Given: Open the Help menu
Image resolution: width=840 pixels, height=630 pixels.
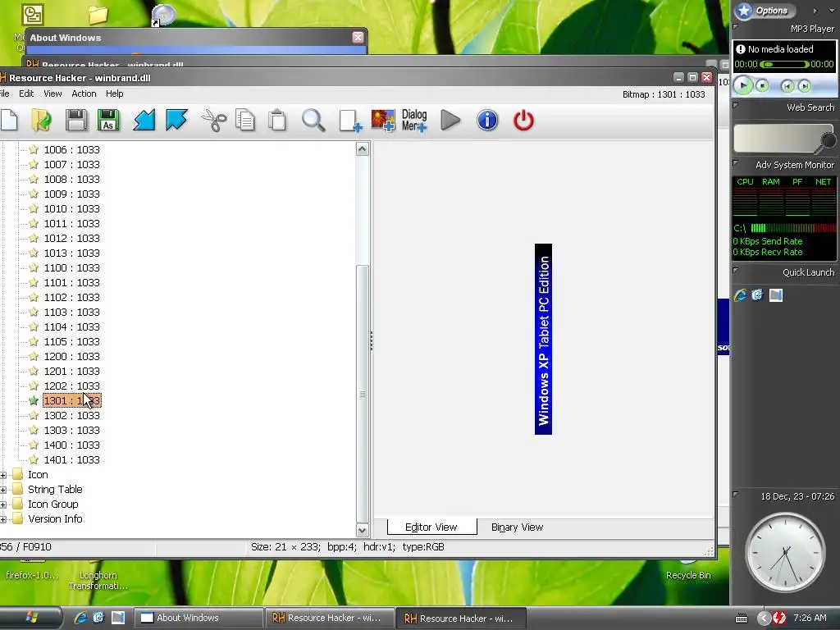Looking at the screenshot, I should 115,94.
